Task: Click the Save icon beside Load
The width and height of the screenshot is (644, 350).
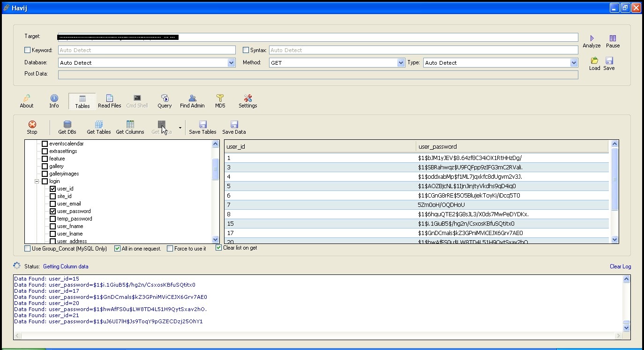Action: point(609,61)
